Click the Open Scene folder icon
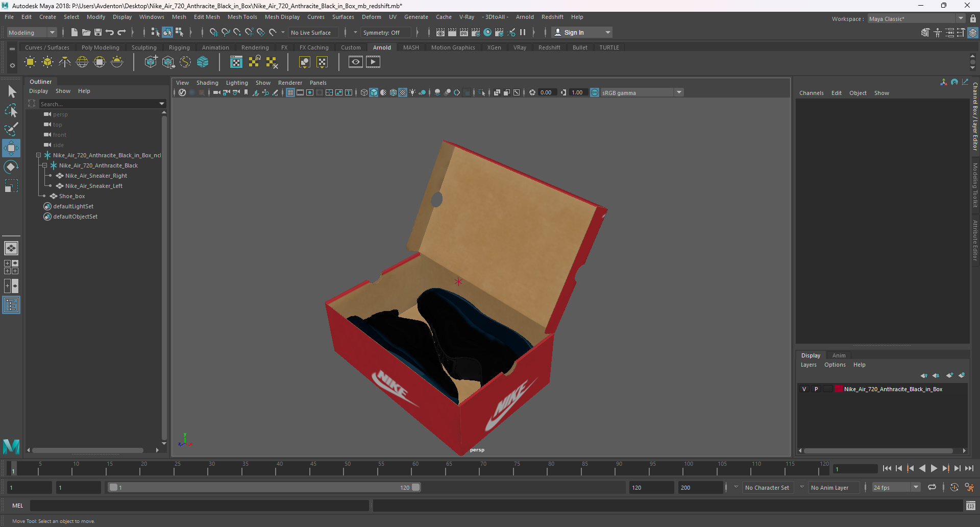This screenshot has height=527, width=980. 86,32
